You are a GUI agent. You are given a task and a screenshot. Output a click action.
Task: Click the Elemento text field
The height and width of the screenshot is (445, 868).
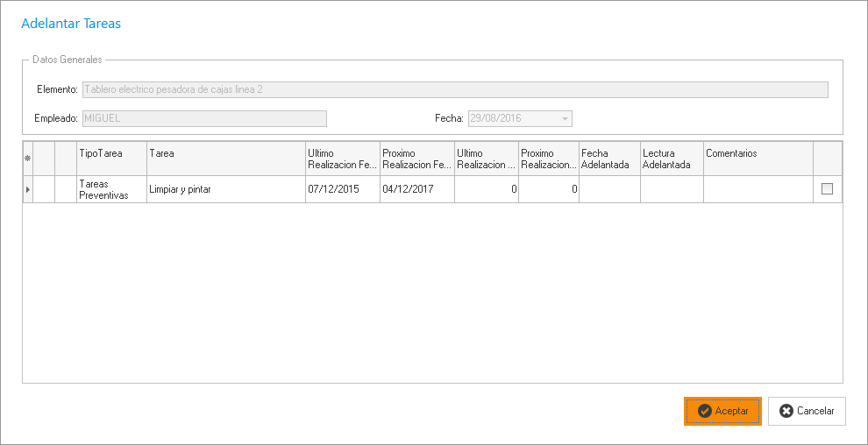click(x=454, y=89)
